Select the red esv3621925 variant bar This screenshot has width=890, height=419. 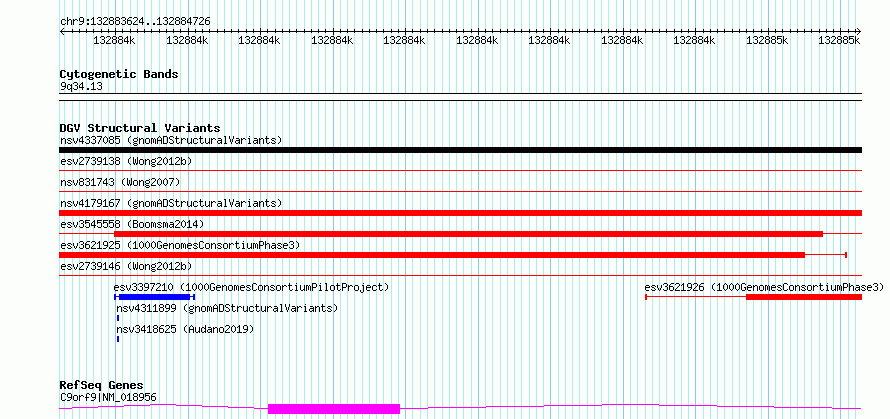(x=433, y=255)
